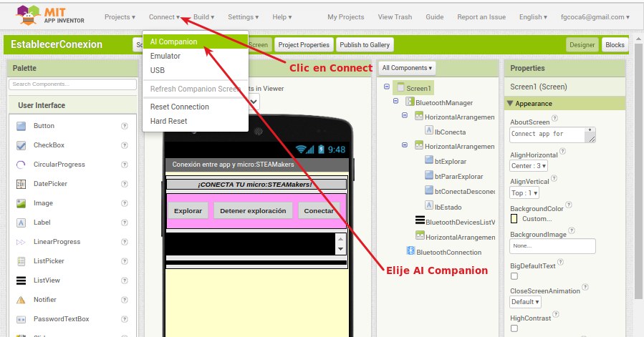This screenshot has height=337, width=644.
Task: Click the Project Properties button
Action: [304, 45]
